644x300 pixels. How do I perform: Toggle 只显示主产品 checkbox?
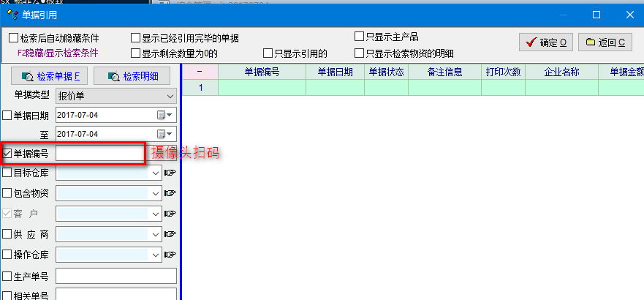point(359,37)
